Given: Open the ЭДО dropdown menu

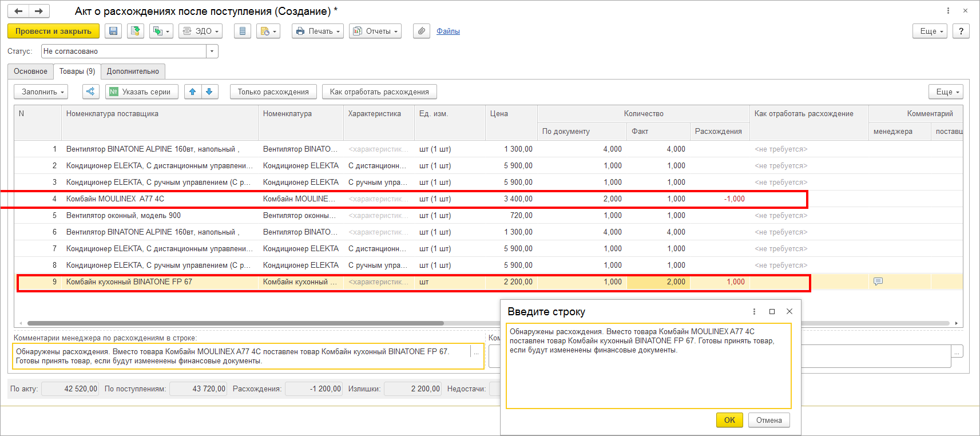Looking at the screenshot, I should (x=200, y=31).
